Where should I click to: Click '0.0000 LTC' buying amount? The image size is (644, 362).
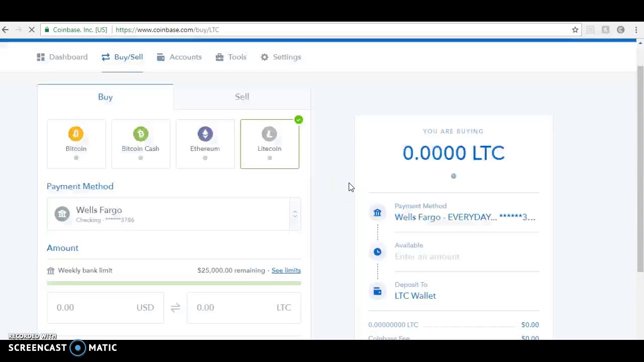click(x=453, y=153)
